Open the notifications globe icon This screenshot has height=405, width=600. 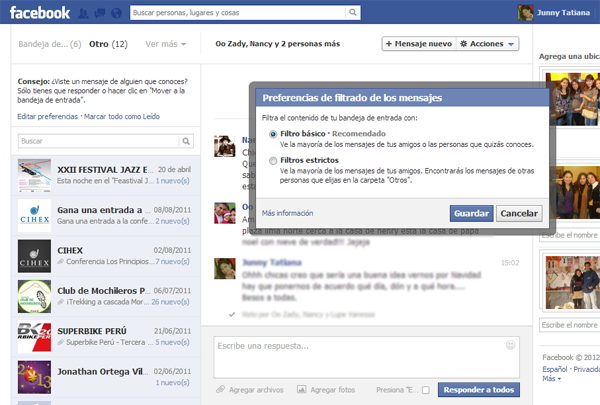pyautogui.click(x=116, y=13)
